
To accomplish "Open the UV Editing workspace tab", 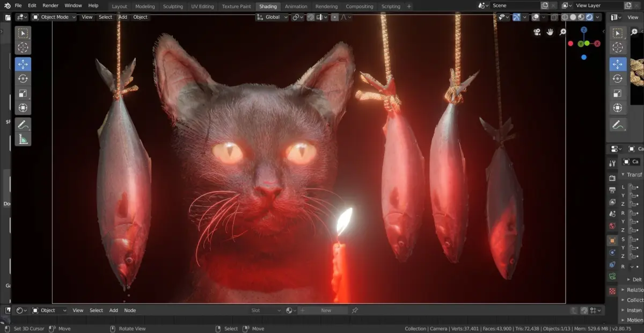I will point(202,6).
